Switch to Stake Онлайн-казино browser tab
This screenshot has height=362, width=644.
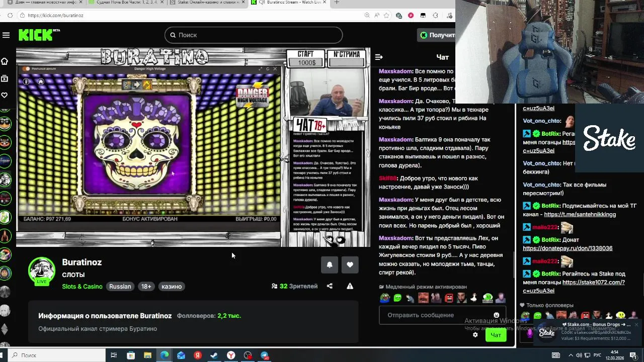[206, 3]
